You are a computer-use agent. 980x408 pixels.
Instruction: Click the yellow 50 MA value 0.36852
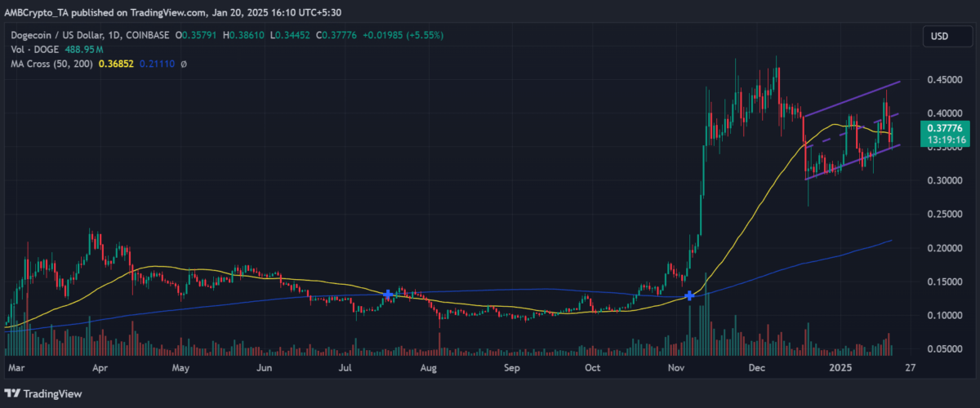coord(115,63)
